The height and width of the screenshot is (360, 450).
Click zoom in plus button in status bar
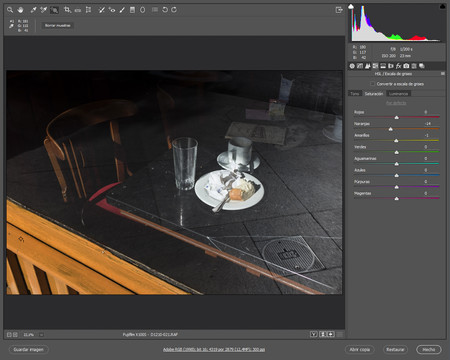pos(15,334)
